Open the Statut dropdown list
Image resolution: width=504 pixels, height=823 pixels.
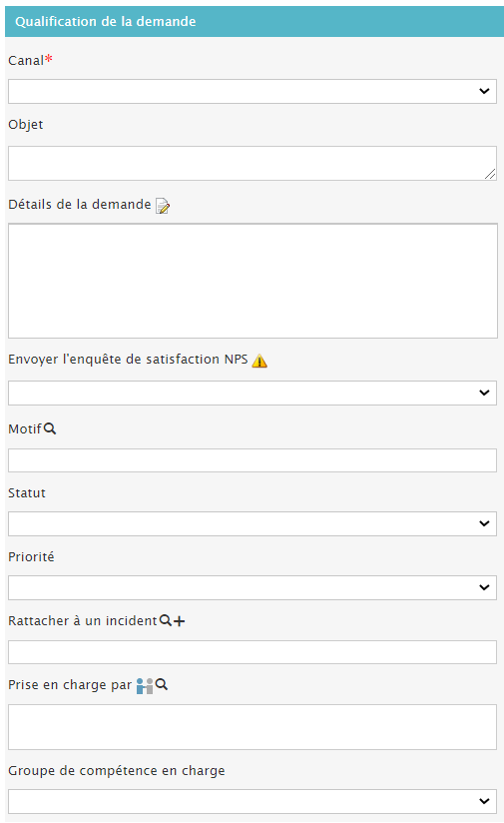[252, 523]
